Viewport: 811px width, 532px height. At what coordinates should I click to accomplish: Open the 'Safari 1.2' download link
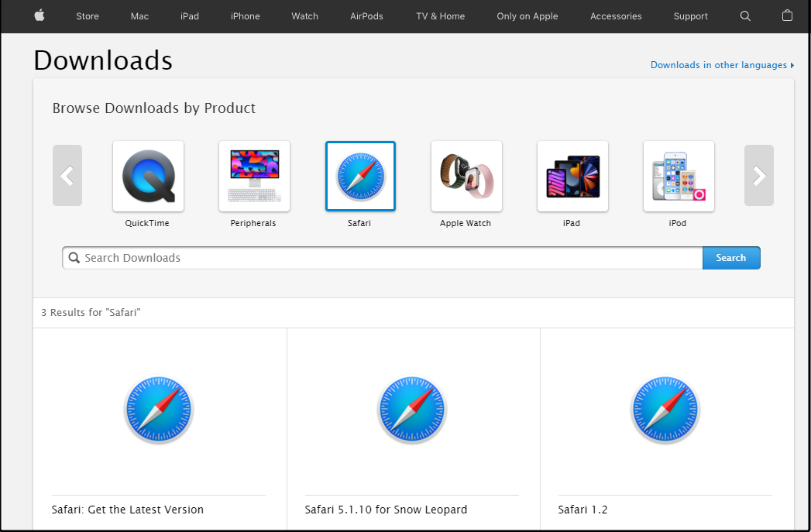click(583, 510)
